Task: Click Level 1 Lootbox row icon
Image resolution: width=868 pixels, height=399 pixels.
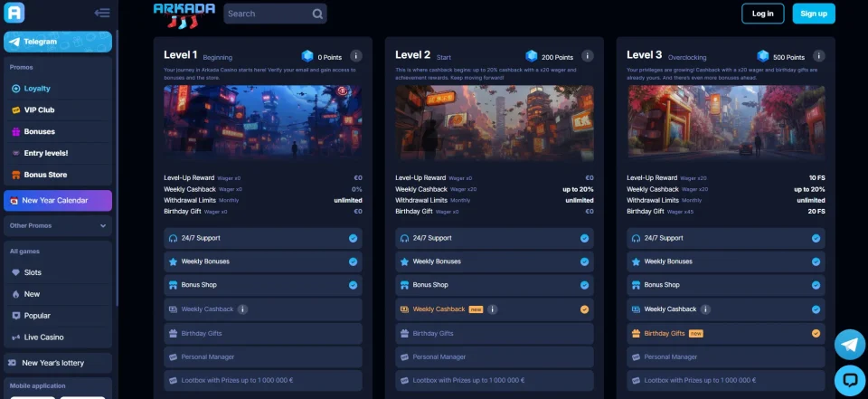Action: tap(174, 381)
